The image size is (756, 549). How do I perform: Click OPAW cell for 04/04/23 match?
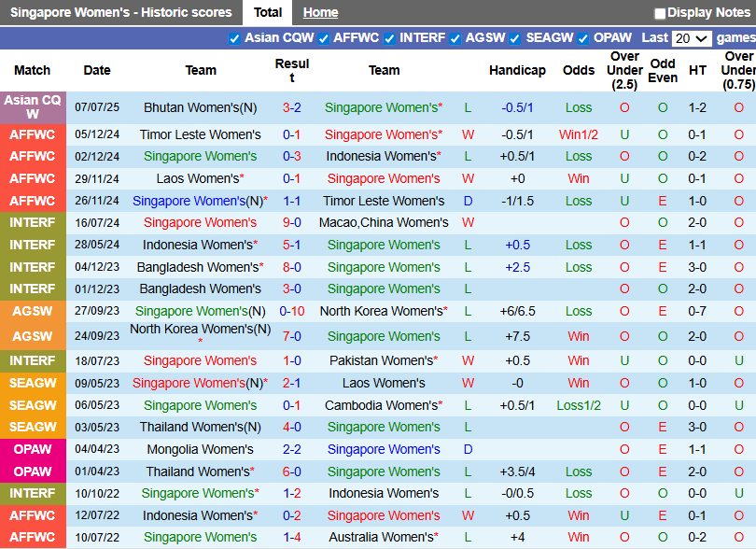33,449
